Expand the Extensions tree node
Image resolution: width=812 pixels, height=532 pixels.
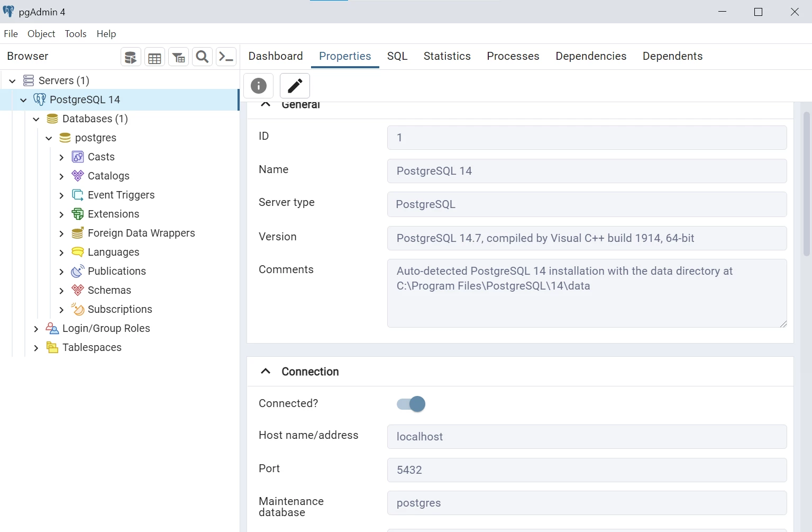coord(61,214)
